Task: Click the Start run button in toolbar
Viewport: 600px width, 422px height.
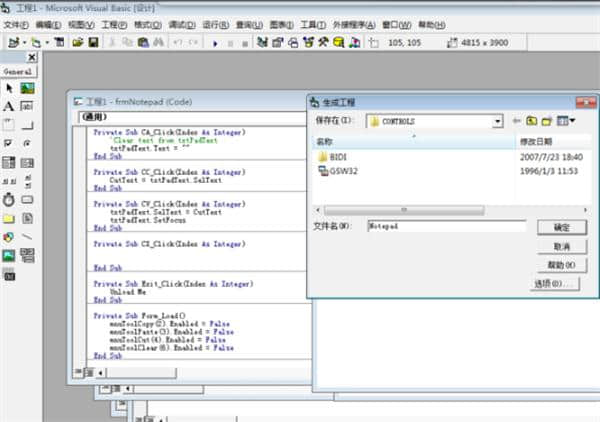Action: 216,43
